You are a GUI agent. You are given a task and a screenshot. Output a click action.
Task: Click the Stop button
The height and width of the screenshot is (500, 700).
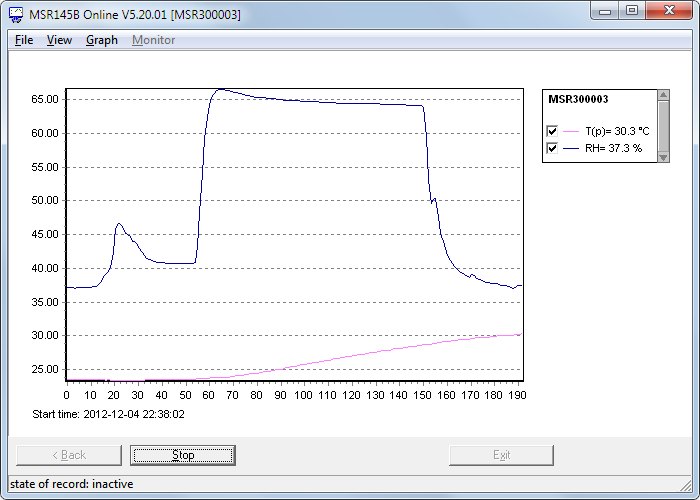(183, 455)
